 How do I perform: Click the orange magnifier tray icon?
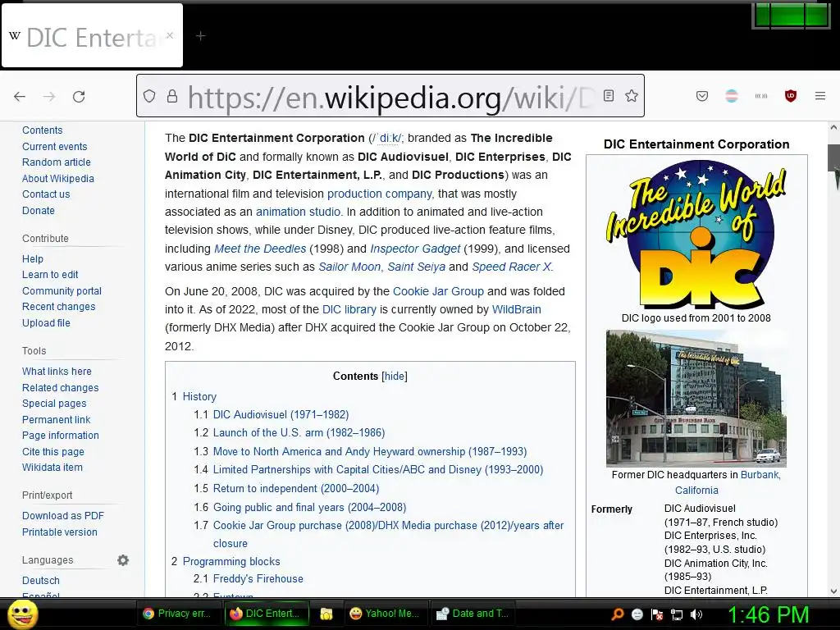(617, 614)
